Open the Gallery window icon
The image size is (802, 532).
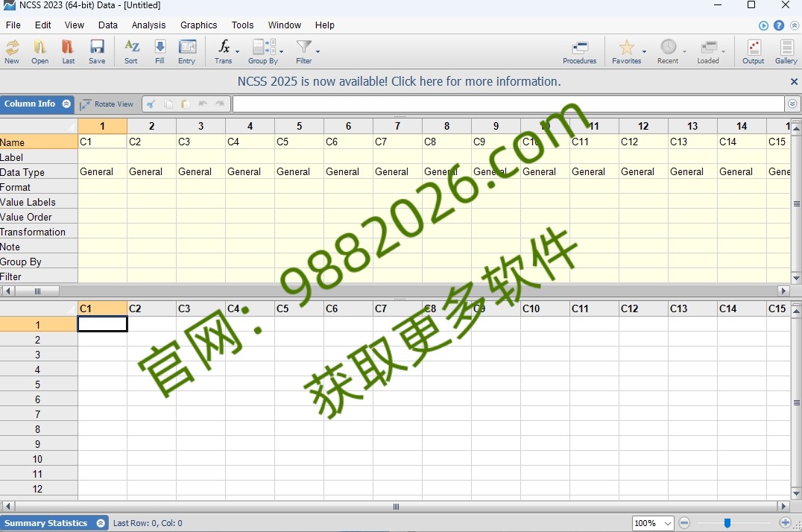tap(786, 51)
